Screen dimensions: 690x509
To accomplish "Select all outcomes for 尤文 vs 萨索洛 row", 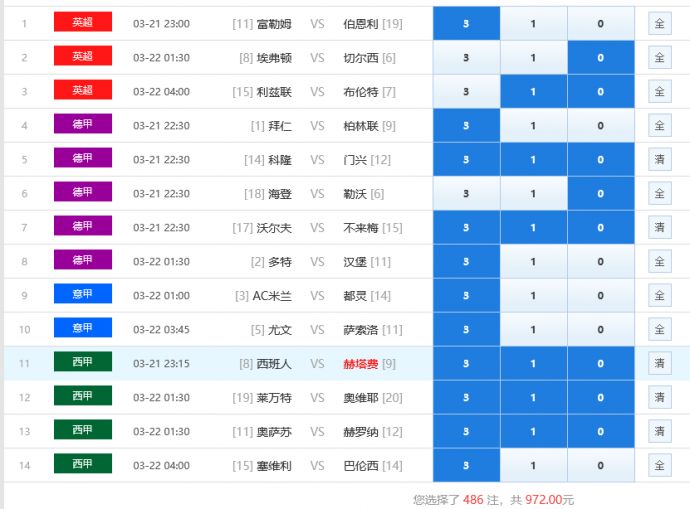I will point(659,330).
